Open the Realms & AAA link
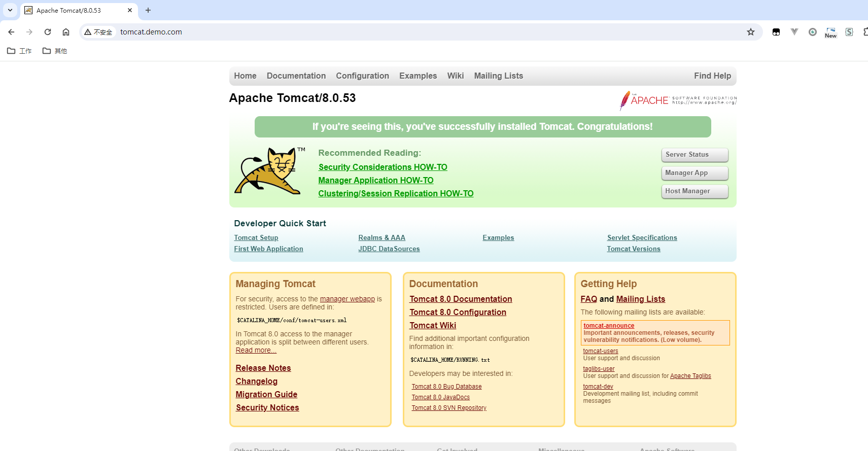This screenshot has height=451, width=868. pos(381,237)
